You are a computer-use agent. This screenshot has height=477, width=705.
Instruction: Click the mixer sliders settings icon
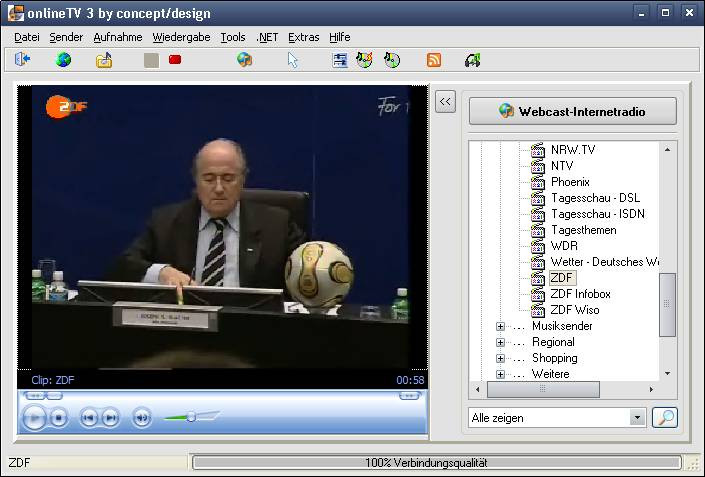click(340, 60)
